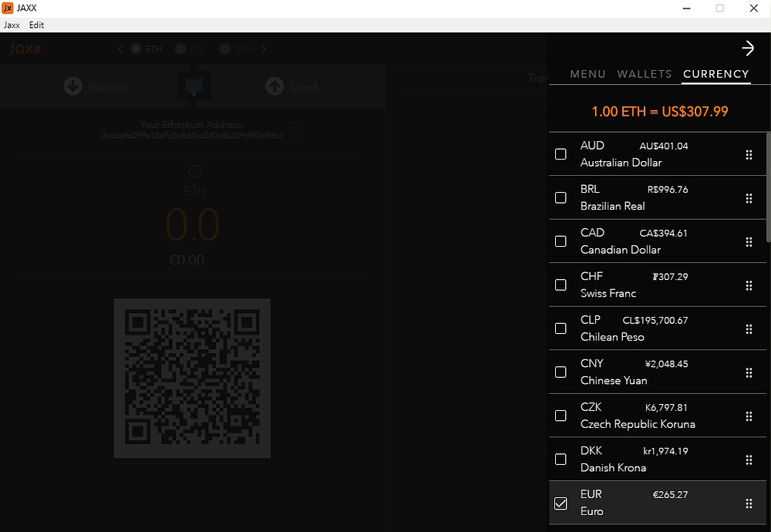Click the ¥2,048.45 value

[666, 365]
